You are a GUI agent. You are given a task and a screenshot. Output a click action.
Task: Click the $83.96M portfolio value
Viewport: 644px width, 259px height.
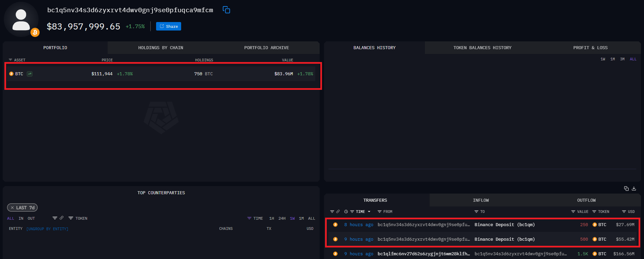(x=284, y=74)
